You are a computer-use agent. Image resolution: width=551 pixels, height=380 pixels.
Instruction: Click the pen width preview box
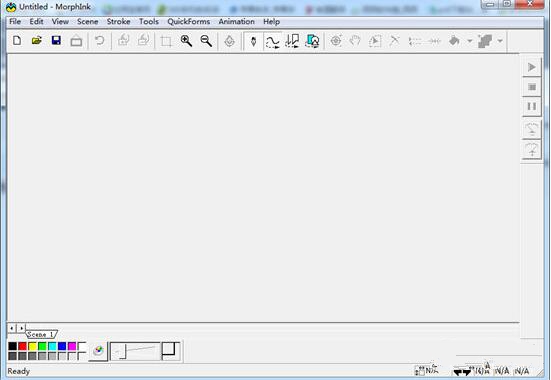tap(135, 351)
